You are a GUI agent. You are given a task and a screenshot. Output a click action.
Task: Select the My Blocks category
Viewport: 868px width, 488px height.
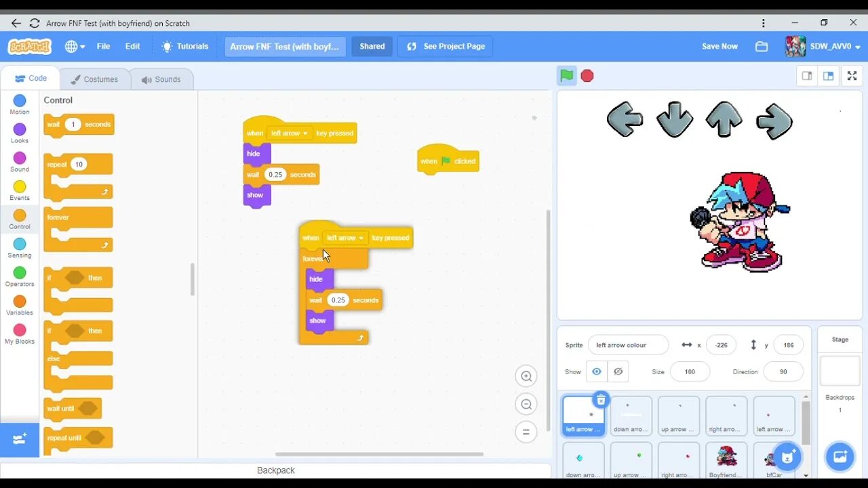tap(20, 334)
